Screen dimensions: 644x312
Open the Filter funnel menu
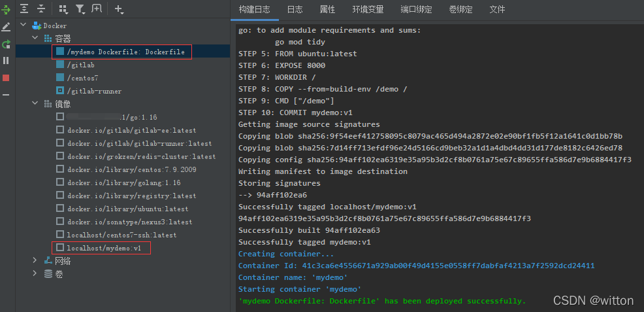(x=80, y=9)
